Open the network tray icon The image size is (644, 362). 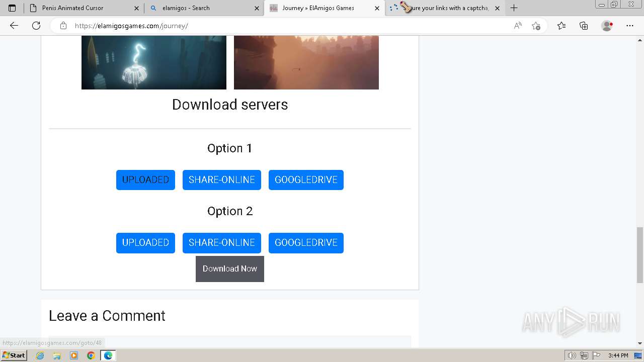(584, 355)
